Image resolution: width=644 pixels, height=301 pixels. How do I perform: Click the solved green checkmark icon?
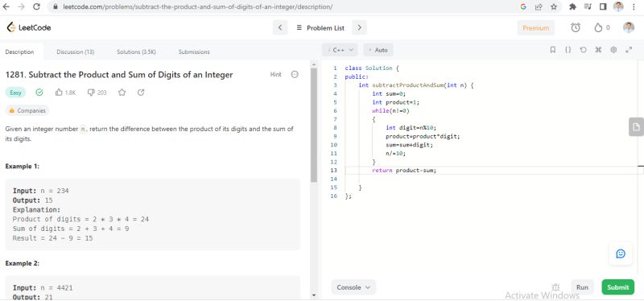39,93
